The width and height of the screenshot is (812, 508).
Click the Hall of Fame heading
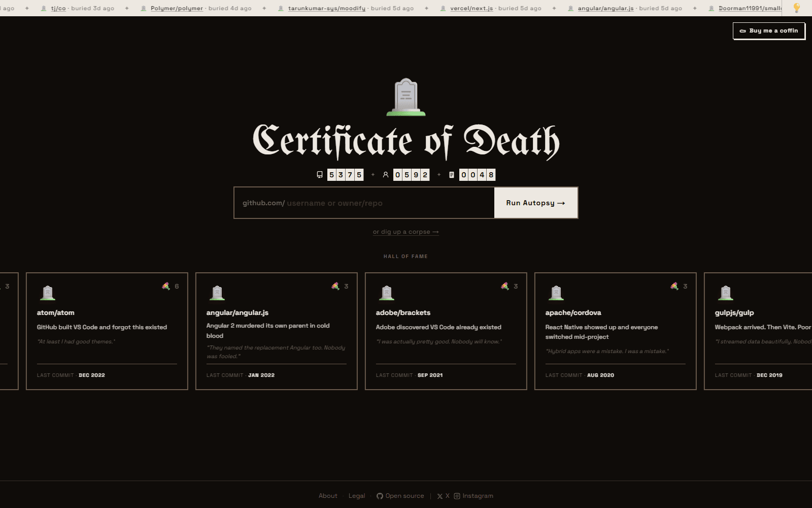[x=406, y=257]
